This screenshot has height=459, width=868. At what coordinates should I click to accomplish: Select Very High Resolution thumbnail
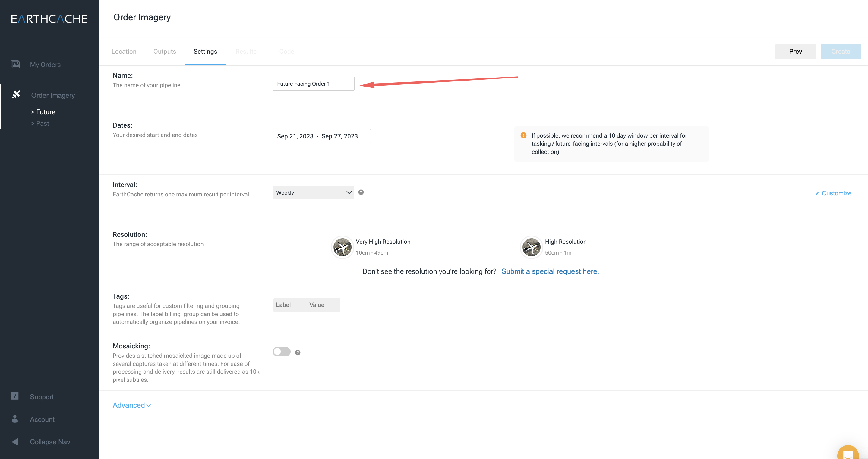point(342,247)
